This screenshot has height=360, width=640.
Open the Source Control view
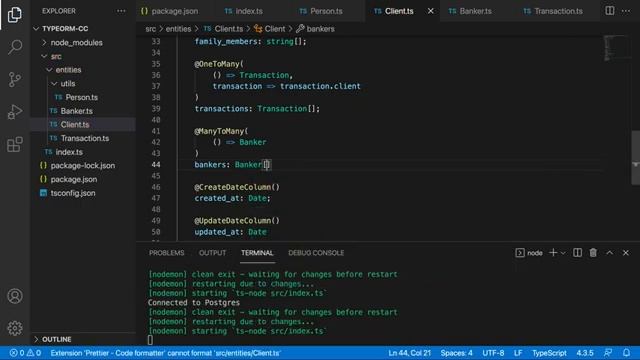(x=15, y=79)
